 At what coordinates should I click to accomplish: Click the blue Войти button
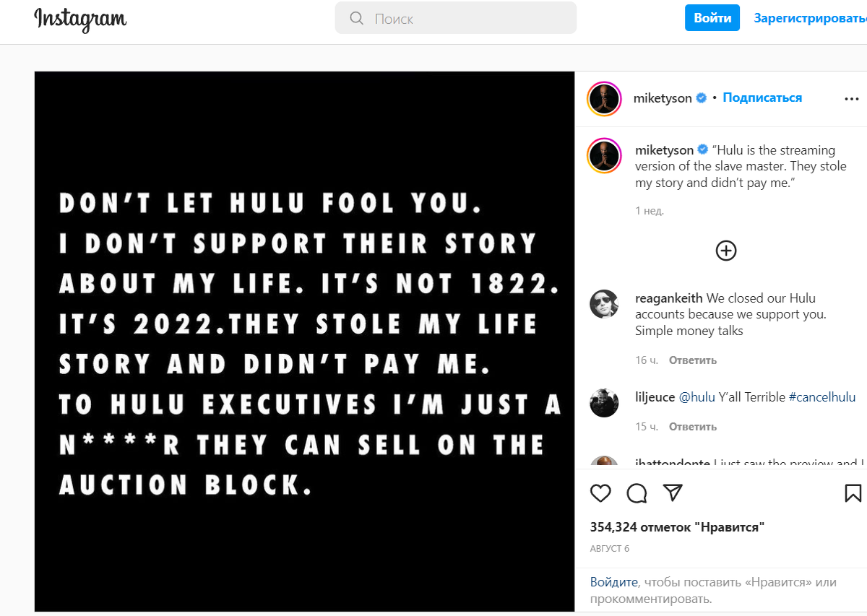tap(712, 18)
